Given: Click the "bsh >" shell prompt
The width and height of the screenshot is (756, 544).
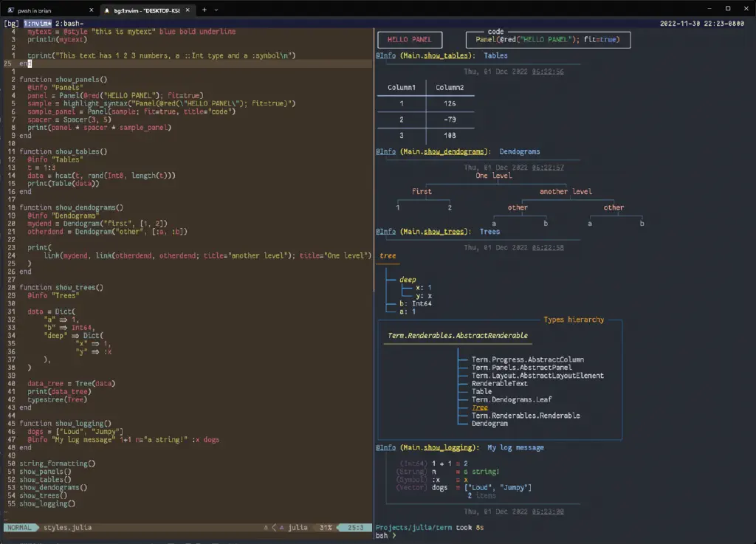Looking at the screenshot, I should [385, 536].
